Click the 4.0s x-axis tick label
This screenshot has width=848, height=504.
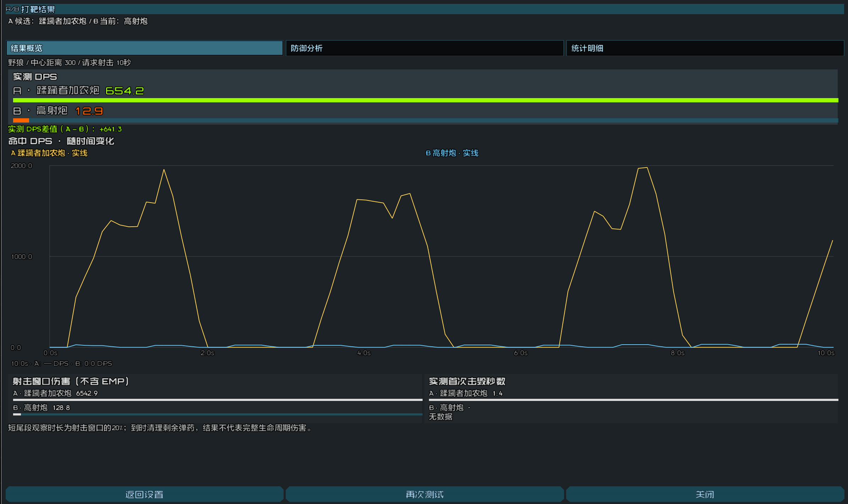click(364, 353)
